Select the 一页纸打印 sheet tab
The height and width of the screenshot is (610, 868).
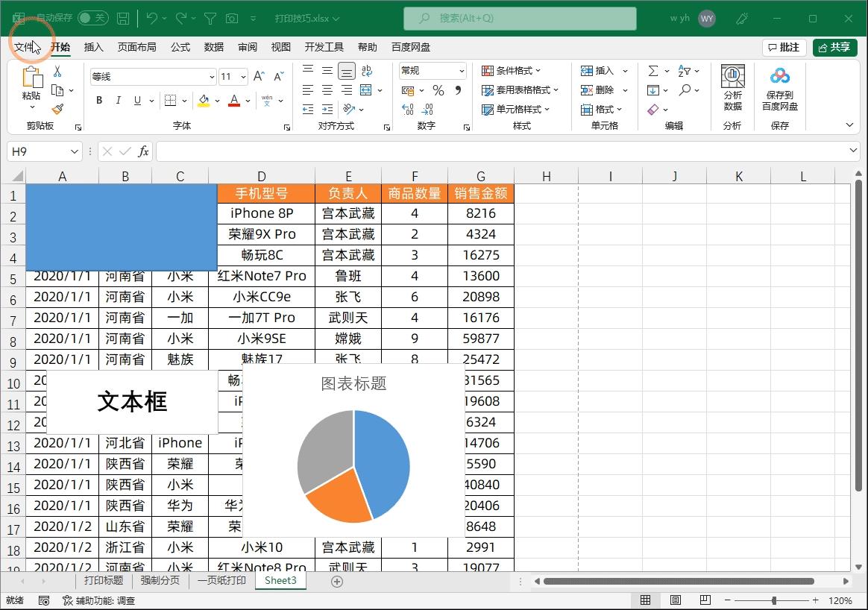pos(221,581)
